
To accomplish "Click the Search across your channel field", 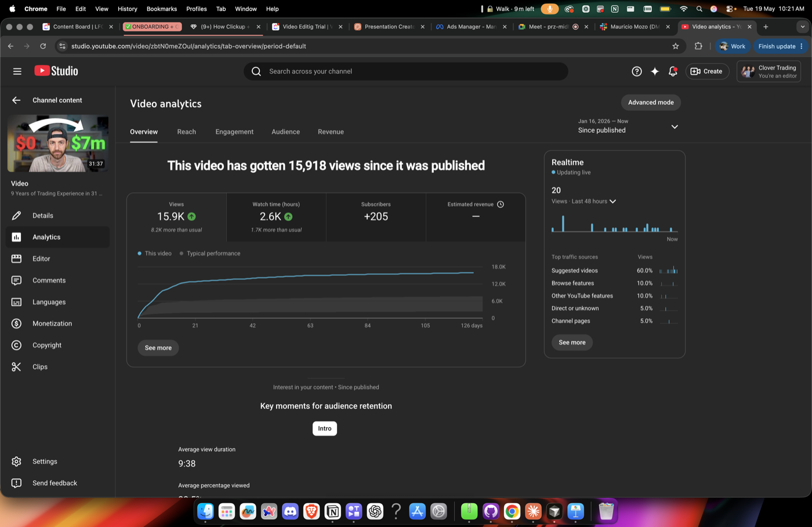I will [406, 71].
